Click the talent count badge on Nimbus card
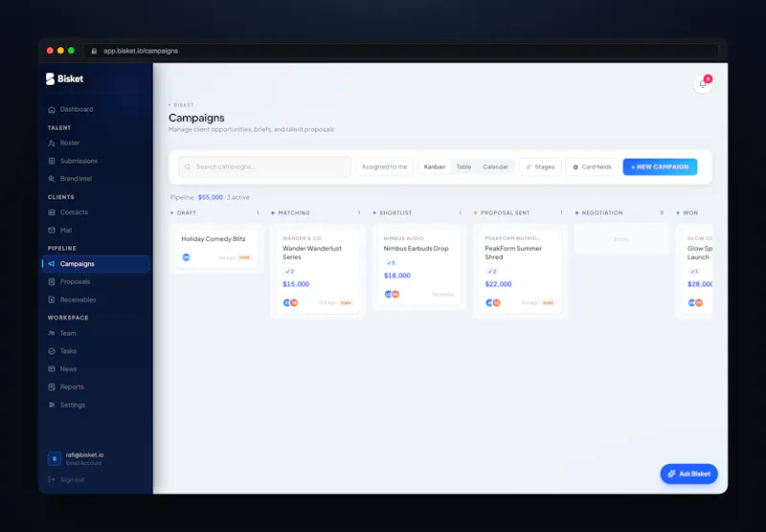Screen dimensions: 766x532 (x=391, y=262)
